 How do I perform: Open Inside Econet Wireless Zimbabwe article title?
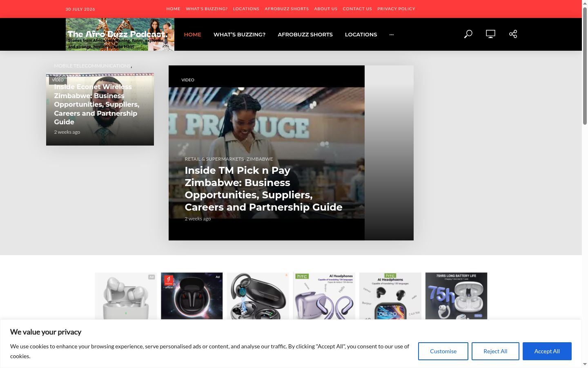pyautogui.click(x=97, y=104)
